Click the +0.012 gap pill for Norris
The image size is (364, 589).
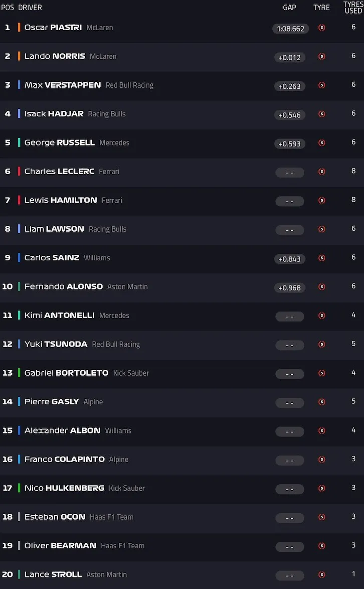pyautogui.click(x=290, y=58)
